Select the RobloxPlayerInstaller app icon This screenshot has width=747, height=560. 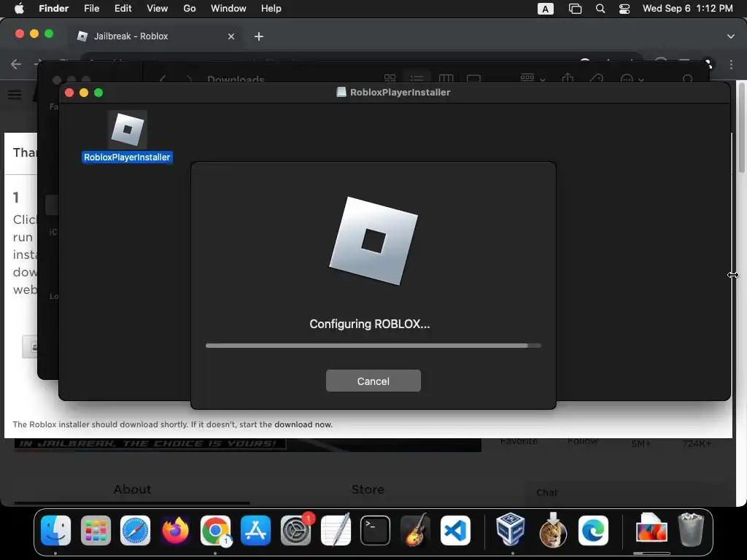click(x=127, y=129)
